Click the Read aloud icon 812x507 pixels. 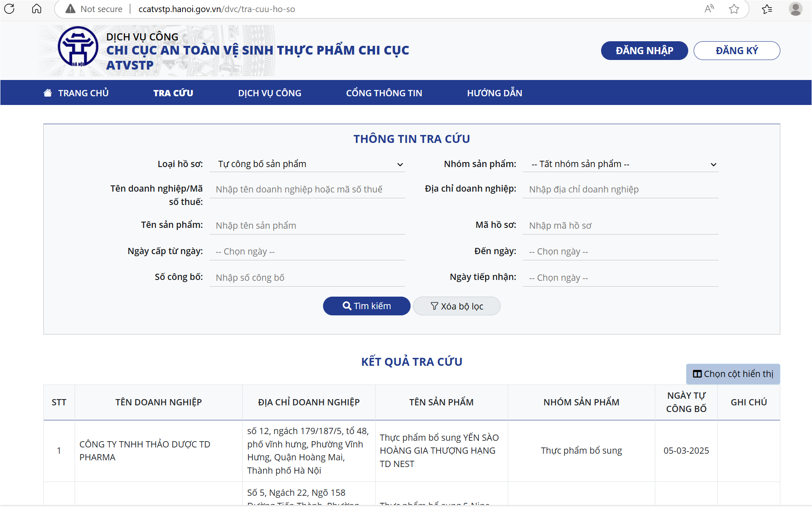tap(709, 9)
